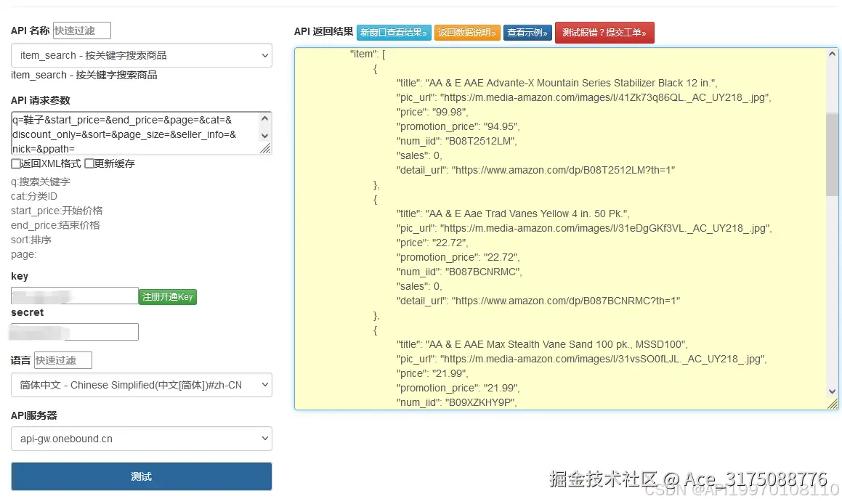Click the result pane scroll up arrow
The width and height of the screenshot is (842, 504).
pos(832,54)
